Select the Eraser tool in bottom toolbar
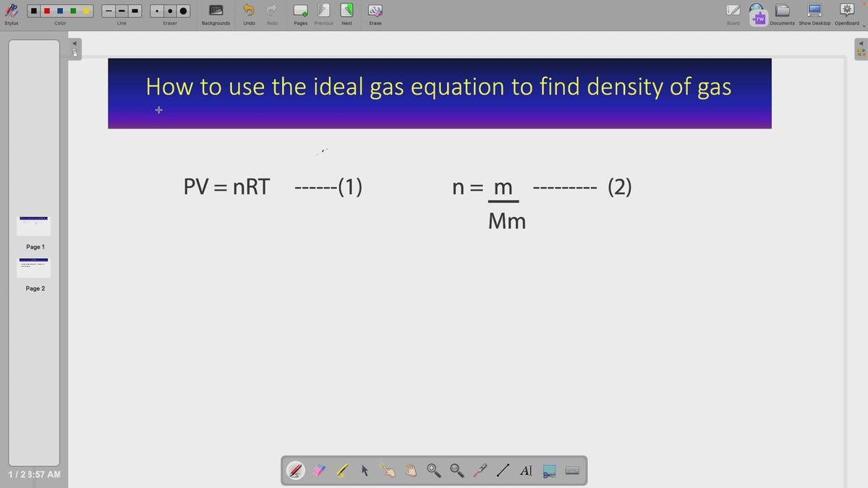Screen dimensions: 868x488 click(x=318, y=470)
